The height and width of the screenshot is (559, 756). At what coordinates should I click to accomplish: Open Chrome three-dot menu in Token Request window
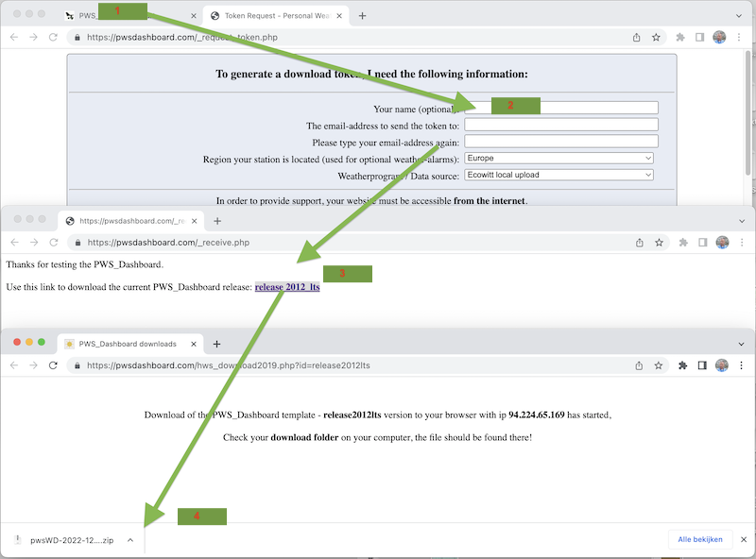point(739,37)
